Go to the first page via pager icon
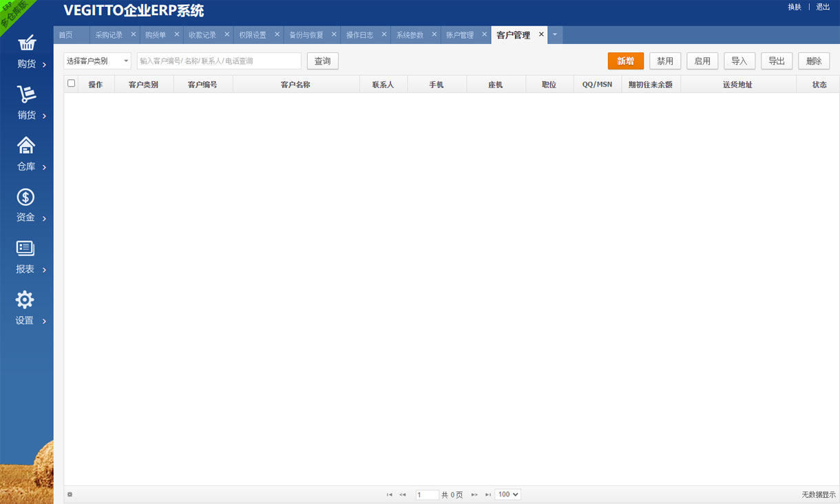 tap(390, 494)
